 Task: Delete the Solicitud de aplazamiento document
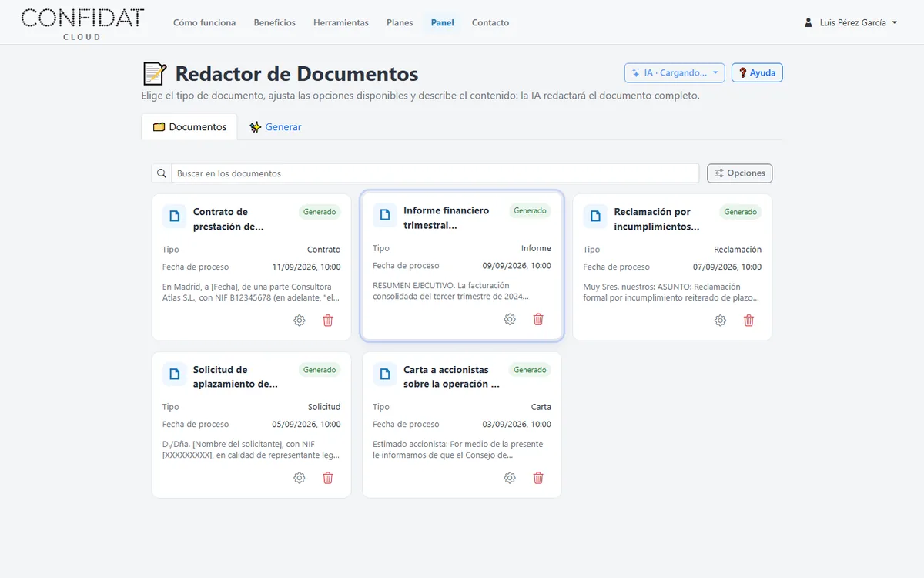tap(328, 478)
